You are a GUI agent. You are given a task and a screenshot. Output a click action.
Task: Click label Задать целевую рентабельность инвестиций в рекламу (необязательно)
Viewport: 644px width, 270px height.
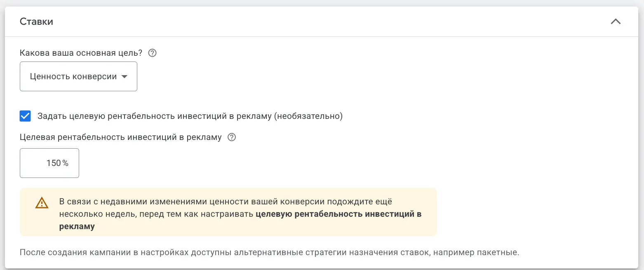tap(190, 116)
